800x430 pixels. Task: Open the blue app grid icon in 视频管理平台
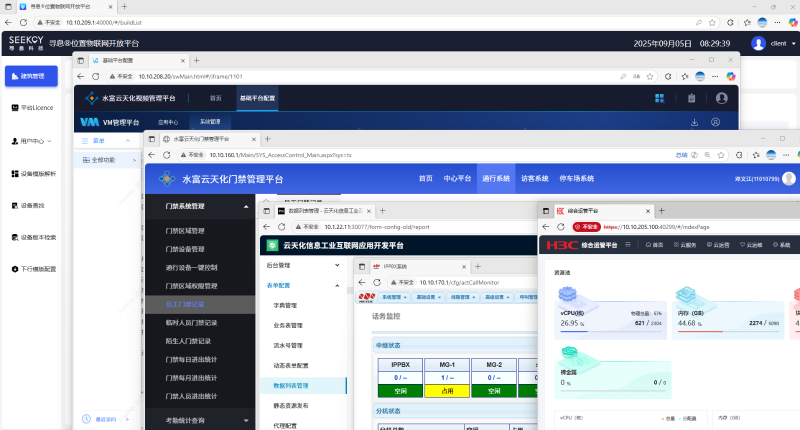pyautogui.click(x=660, y=98)
